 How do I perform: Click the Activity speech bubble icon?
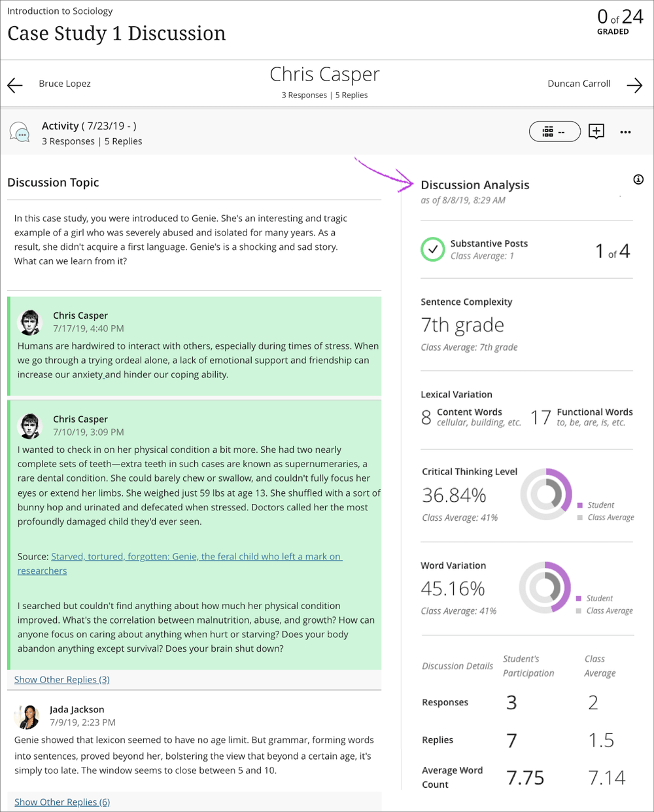[x=20, y=133]
